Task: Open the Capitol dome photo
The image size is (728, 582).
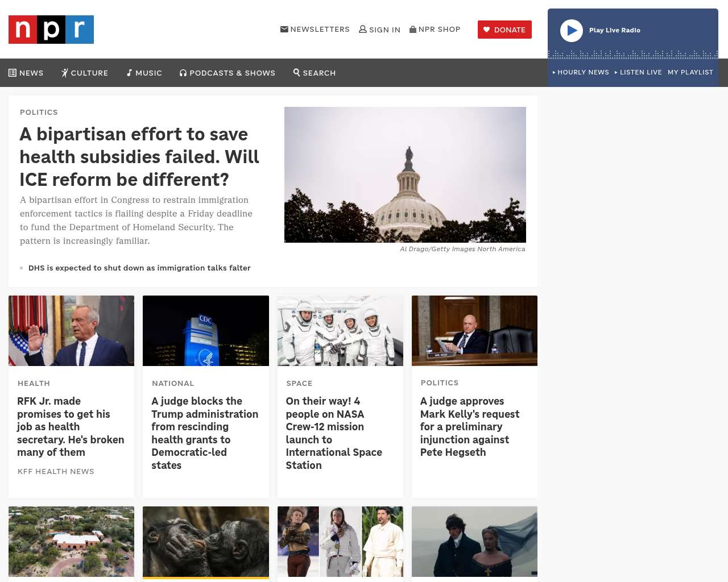Action: click(405, 174)
